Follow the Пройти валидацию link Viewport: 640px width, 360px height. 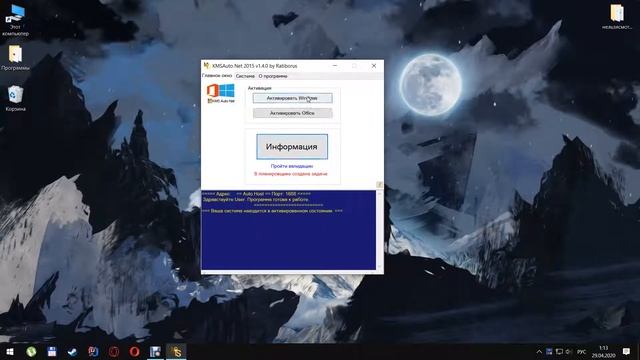pos(292,166)
